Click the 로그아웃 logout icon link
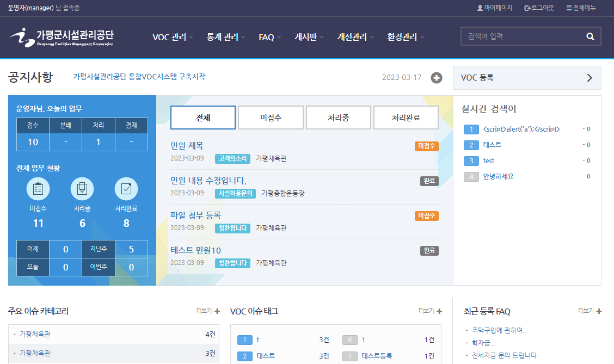The width and height of the screenshot is (614, 364). [539, 8]
